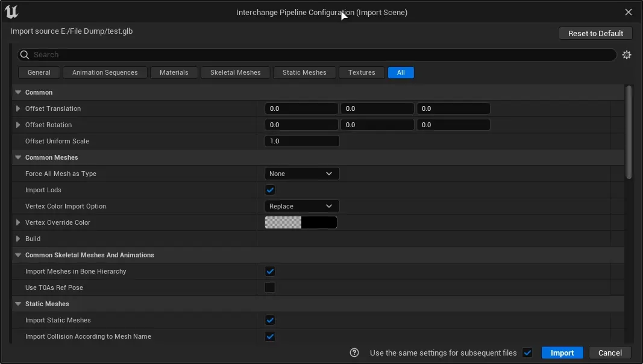Click the Offset Rotation second value field
The height and width of the screenshot is (364, 643).
377,125
